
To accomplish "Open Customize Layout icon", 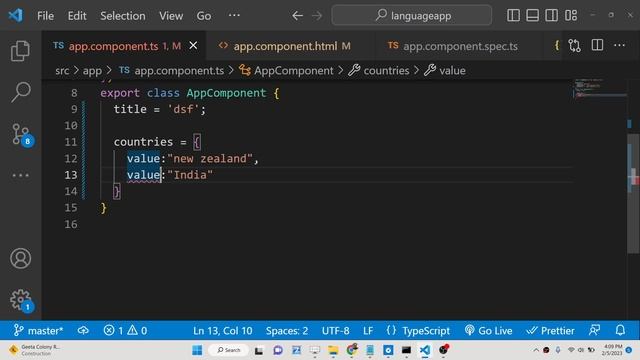I will pyautogui.click(x=571, y=16).
